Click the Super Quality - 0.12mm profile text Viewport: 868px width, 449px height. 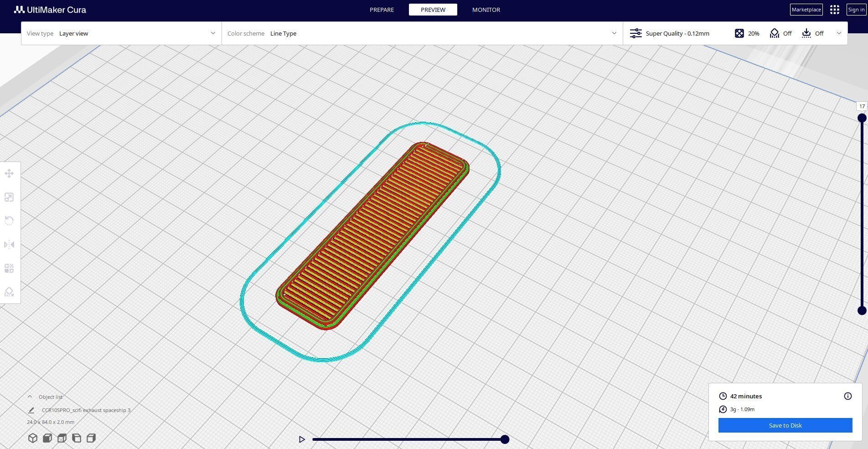[x=677, y=33]
